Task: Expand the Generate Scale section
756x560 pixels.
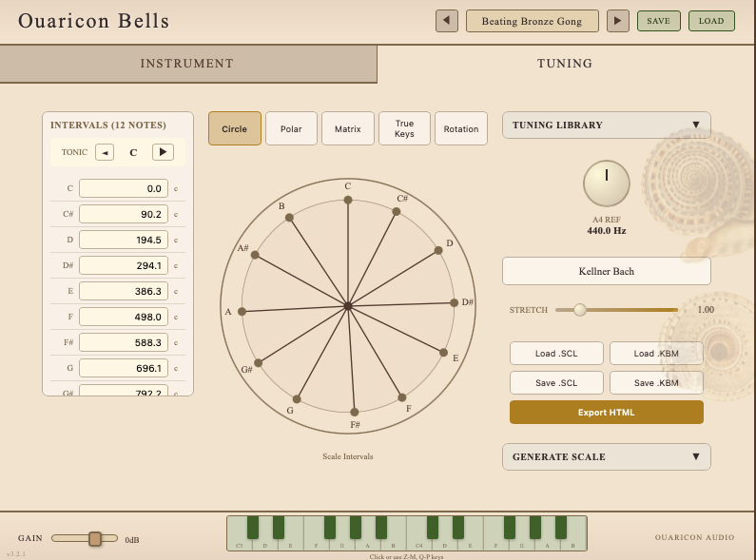Action: (x=606, y=456)
